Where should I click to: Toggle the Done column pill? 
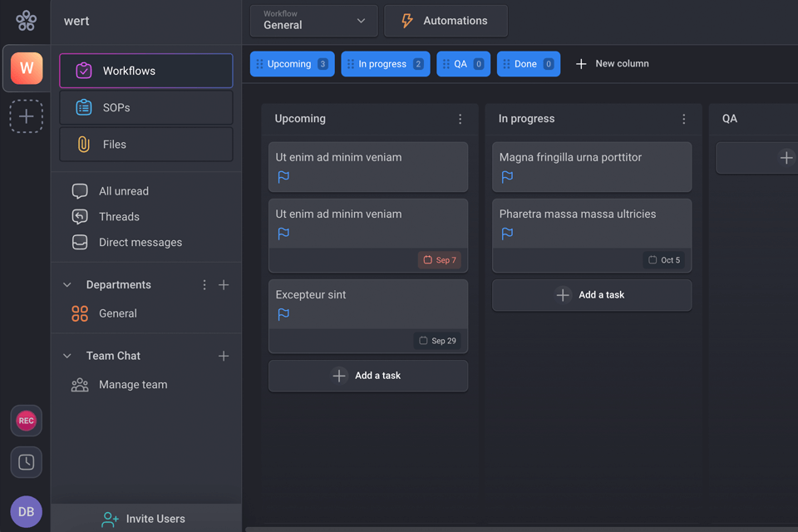click(528, 63)
